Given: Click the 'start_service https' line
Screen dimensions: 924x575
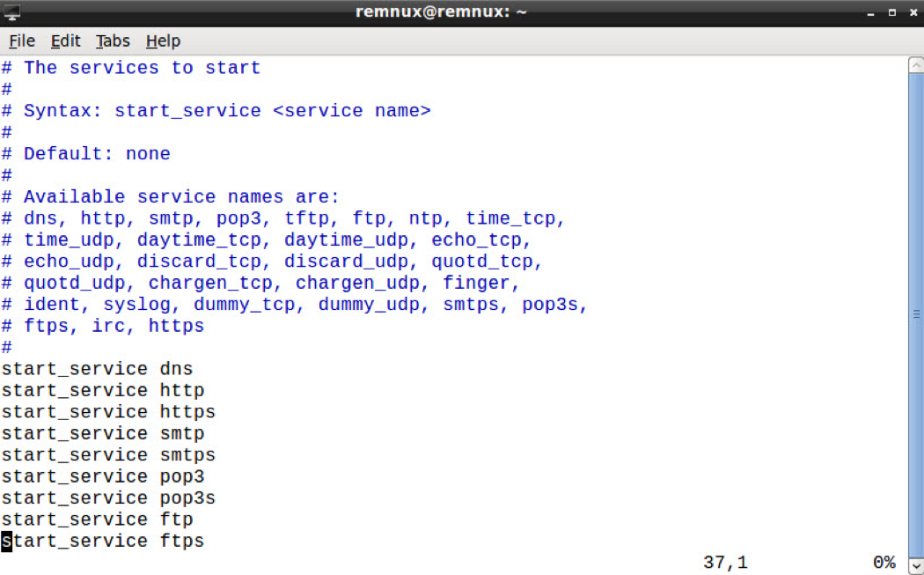Looking at the screenshot, I should 108,412.
